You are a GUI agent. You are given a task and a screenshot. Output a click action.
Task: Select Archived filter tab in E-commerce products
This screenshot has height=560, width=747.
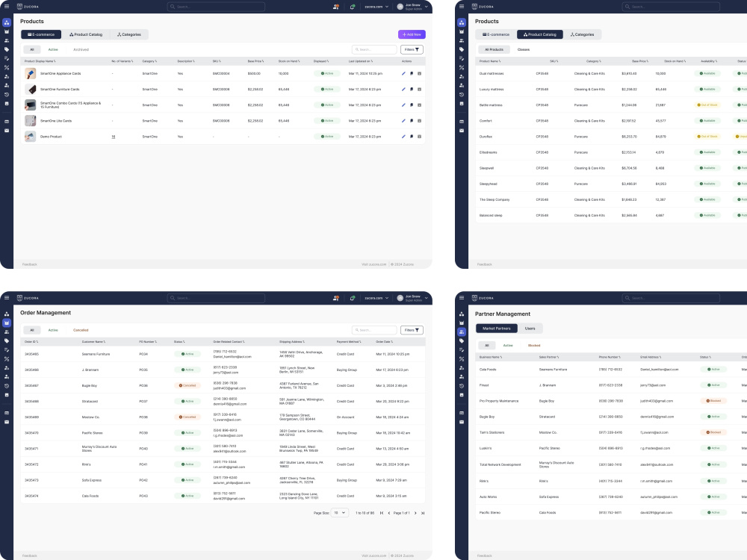(x=81, y=49)
